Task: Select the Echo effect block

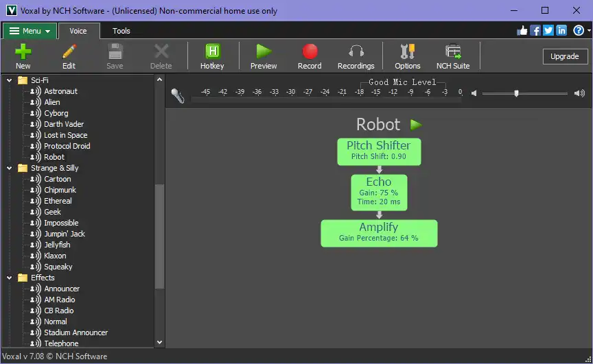Action: click(379, 193)
